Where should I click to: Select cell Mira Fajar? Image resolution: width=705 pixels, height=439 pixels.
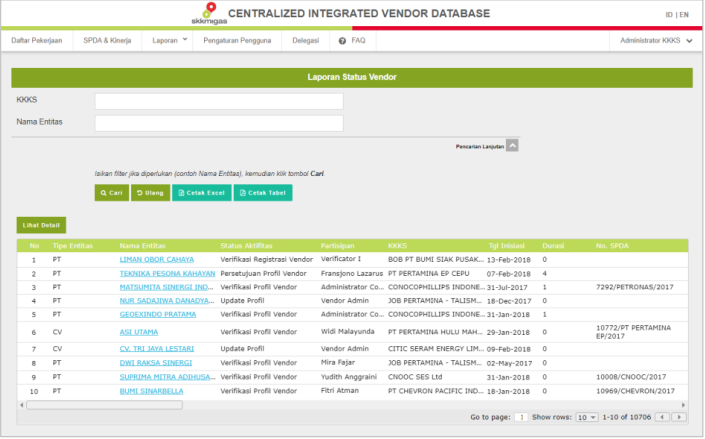point(338,363)
